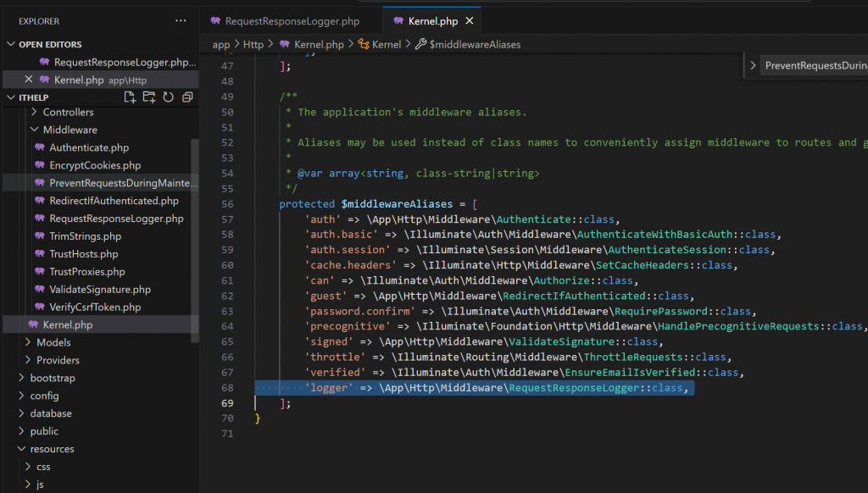Close Kernel.php in Open Editors list
The width and height of the screenshot is (868, 493).
29,80
